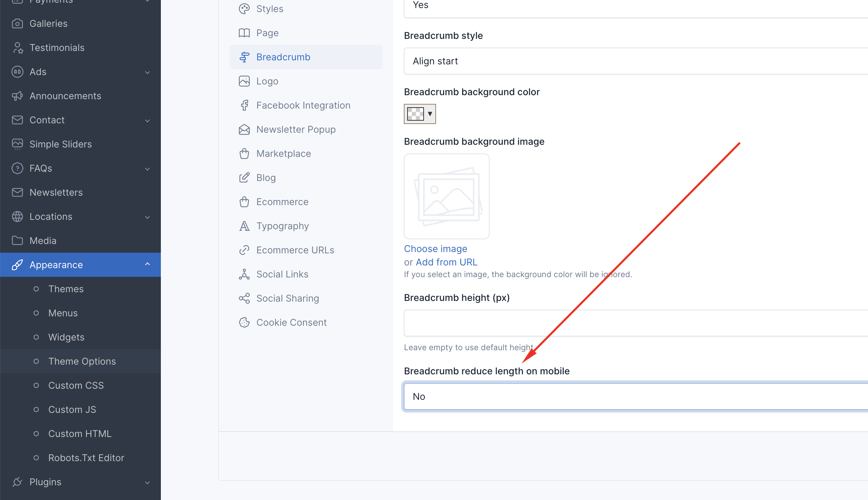Click the Add from URL link
Image resolution: width=868 pixels, height=500 pixels.
(x=446, y=262)
